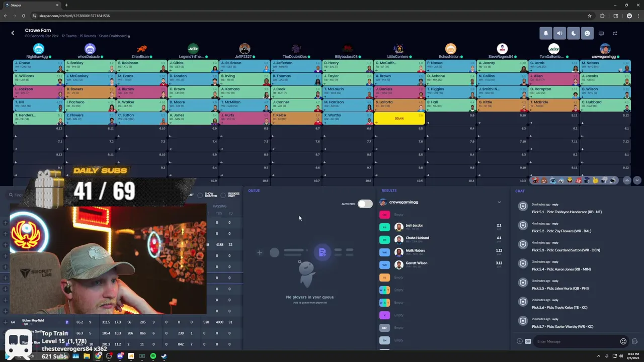
Task: Add Baker Mayfield to queue with plus
Action: click(x=5, y=322)
